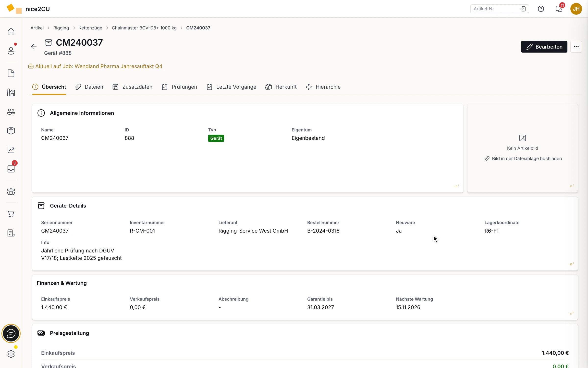The width and height of the screenshot is (588, 368).
Task: Open the user icon with red dot
Action: [11, 51]
